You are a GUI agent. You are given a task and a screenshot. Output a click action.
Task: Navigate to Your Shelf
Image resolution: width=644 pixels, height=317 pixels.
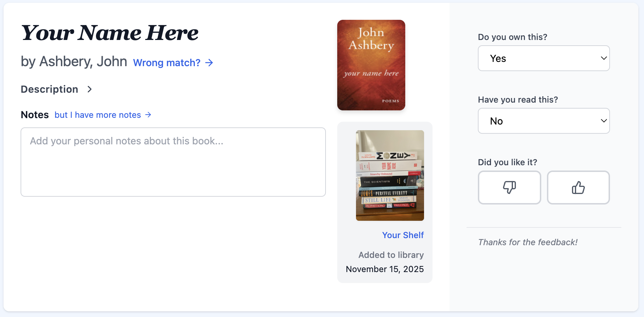pos(403,235)
